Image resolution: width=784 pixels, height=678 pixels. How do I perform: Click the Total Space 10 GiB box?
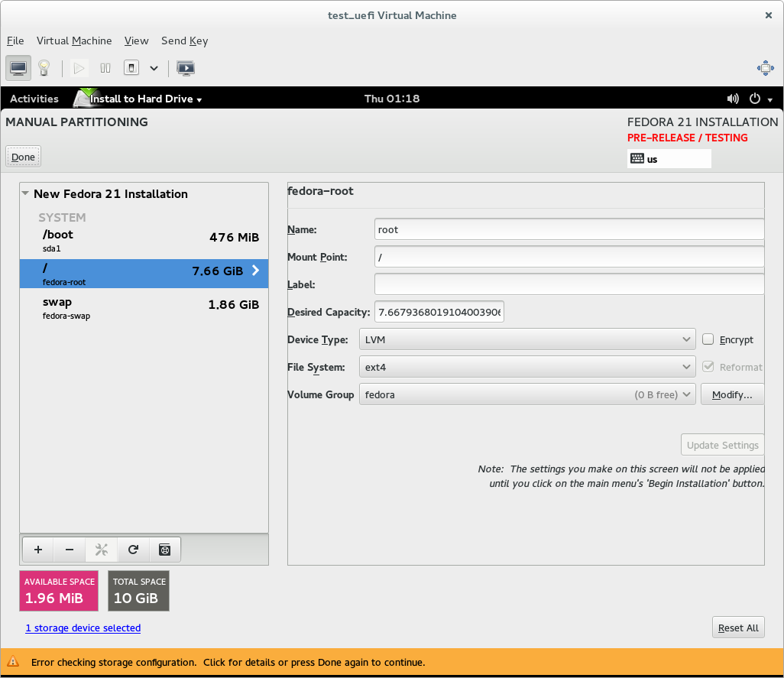138,591
